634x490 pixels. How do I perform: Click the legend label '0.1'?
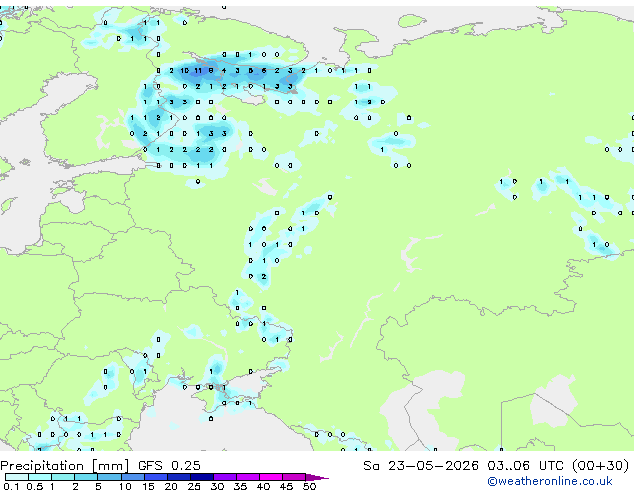(11, 486)
